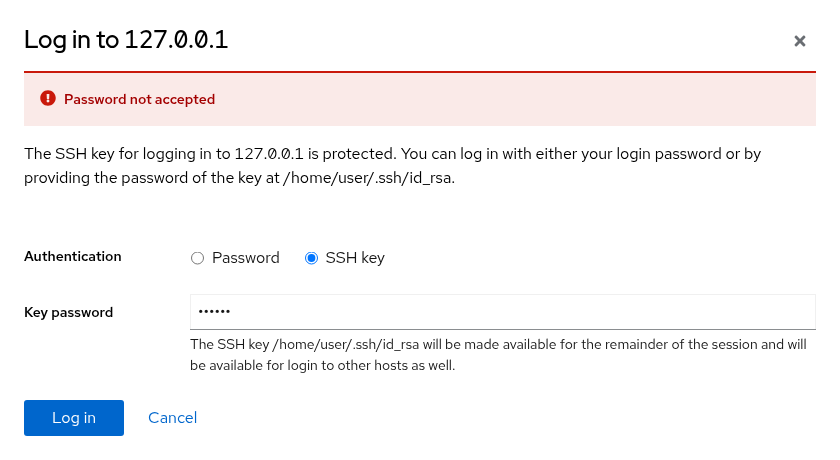Select the Password authentication radio button

pyautogui.click(x=197, y=258)
